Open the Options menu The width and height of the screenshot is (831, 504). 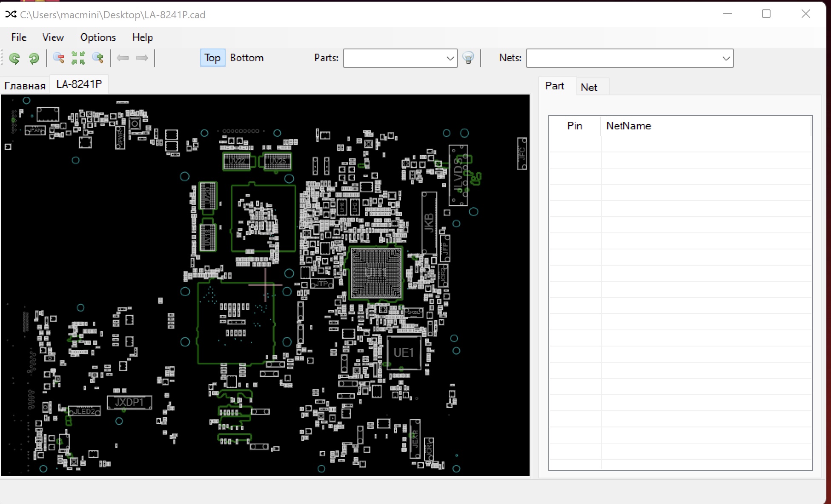(98, 37)
